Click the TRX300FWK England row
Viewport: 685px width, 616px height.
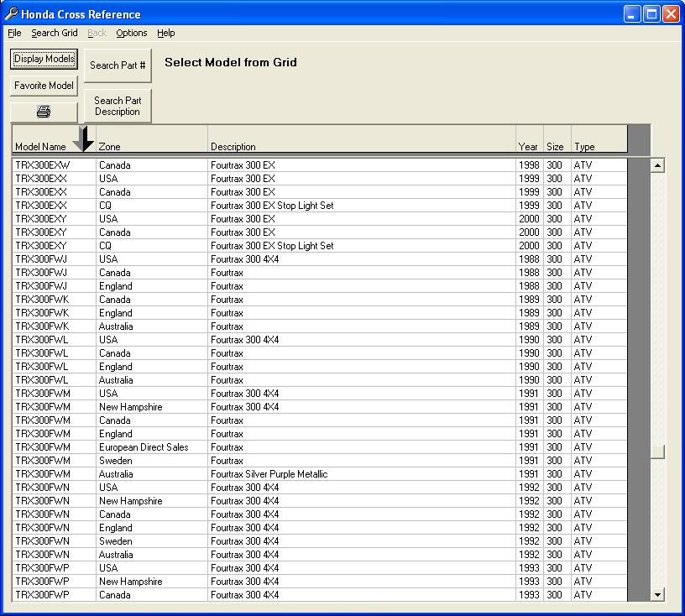click(x=320, y=313)
